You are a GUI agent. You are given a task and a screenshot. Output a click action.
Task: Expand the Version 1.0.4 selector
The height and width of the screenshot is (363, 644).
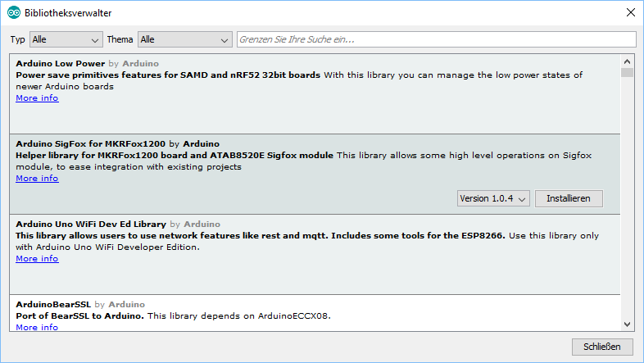point(493,198)
